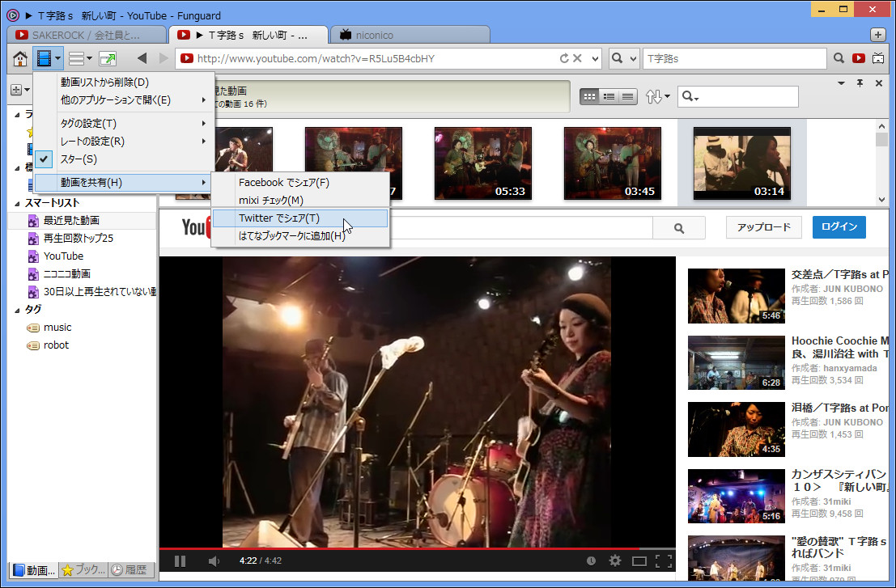Open the sort order dropdown arrows
This screenshot has height=588, width=896.
pyautogui.click(x=658, y=96)
